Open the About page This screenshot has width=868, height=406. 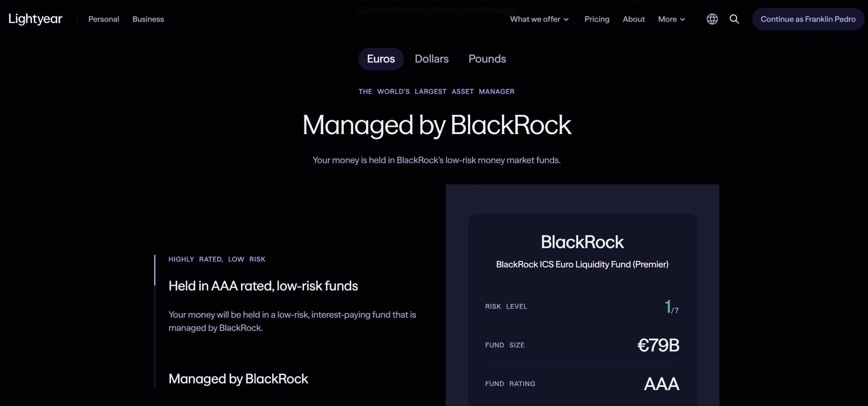[x=634, y=19]
